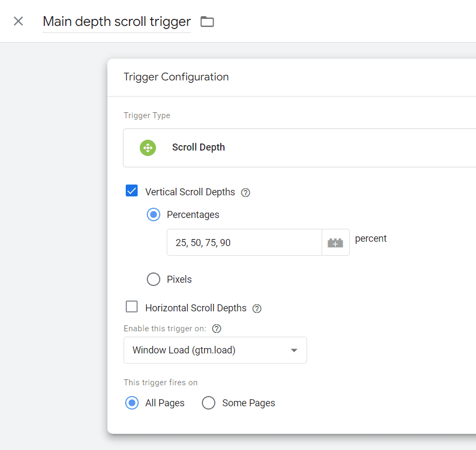Close the trigger editor with the X icon
Image resolution: width=476 pixels, height=450 pixels.
coord(18,21)
